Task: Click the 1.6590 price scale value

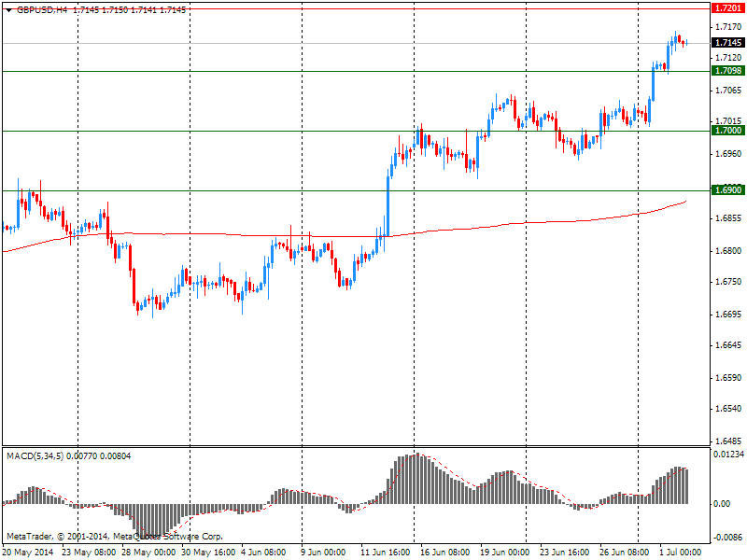Action: point(728,378)
